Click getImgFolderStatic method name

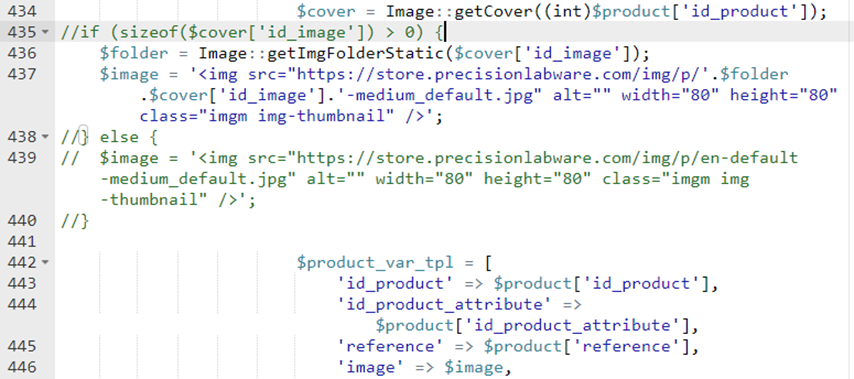pos(356,53)
